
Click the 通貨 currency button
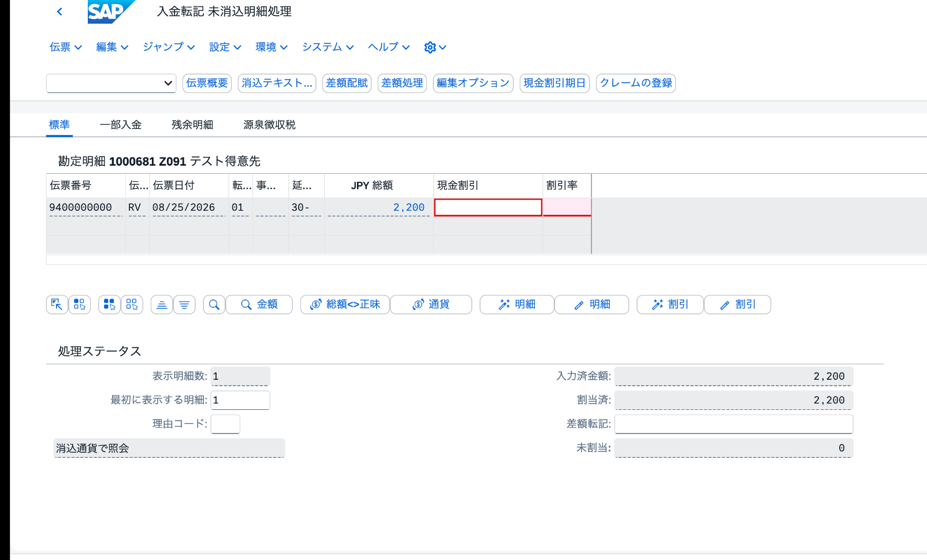431,304
